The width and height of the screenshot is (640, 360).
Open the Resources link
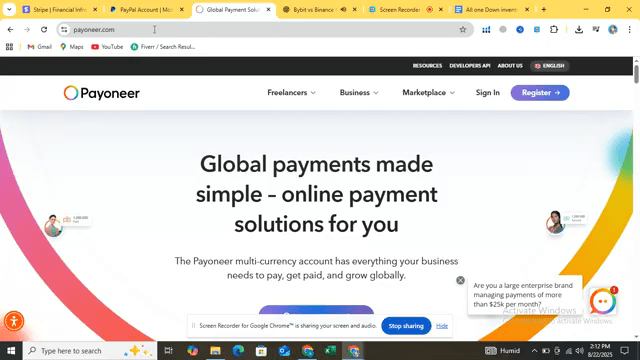(x=427, y=66)
